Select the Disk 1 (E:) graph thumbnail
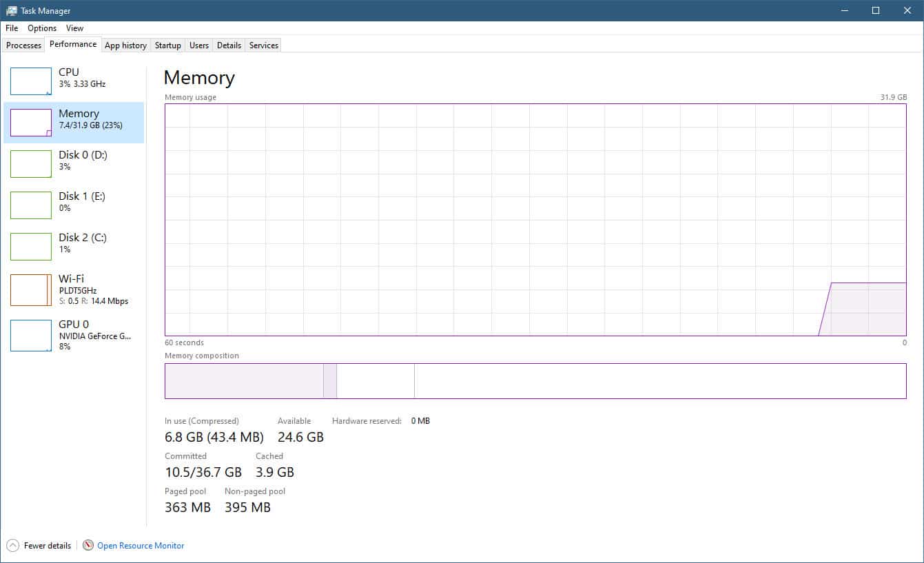The width and height of the screenshot is (924, 563). 31,205
